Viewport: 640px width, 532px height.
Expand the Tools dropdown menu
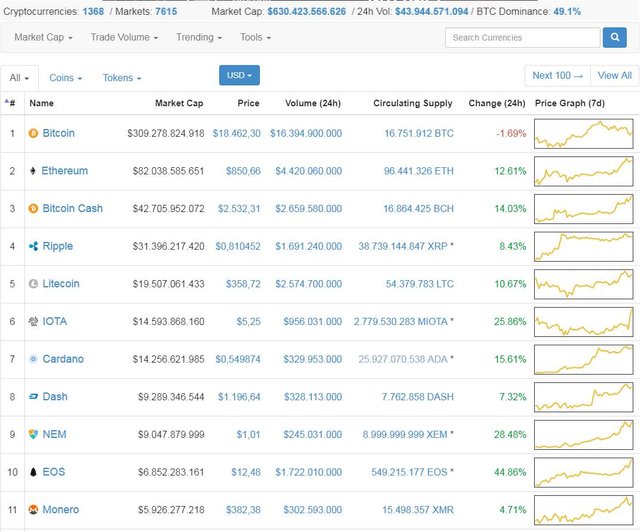click(x=256, y=38)
